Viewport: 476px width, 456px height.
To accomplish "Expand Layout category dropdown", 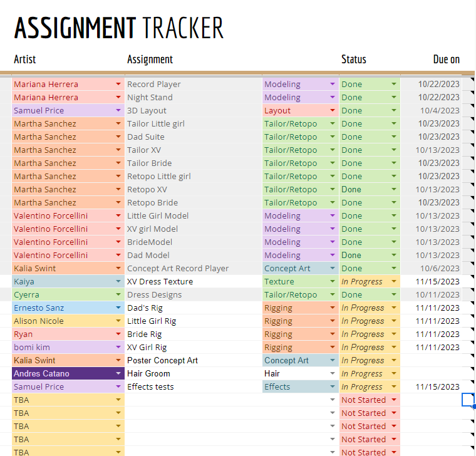I will (333, 110).
